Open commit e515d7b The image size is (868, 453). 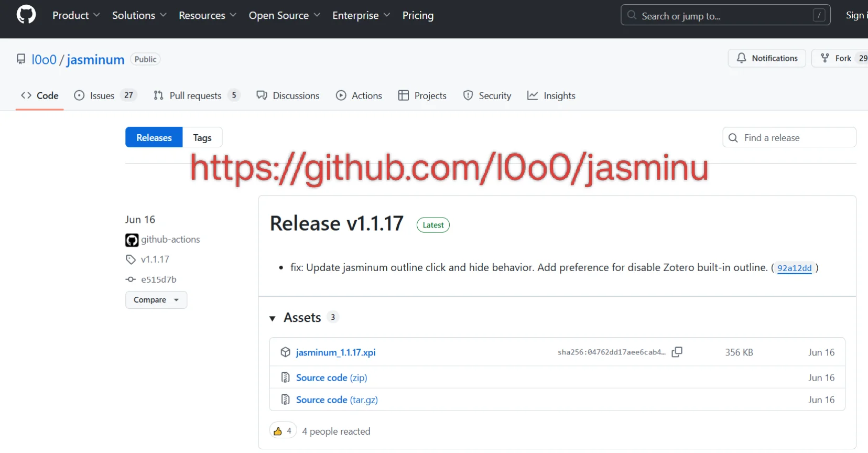click(x=159, y=279)
